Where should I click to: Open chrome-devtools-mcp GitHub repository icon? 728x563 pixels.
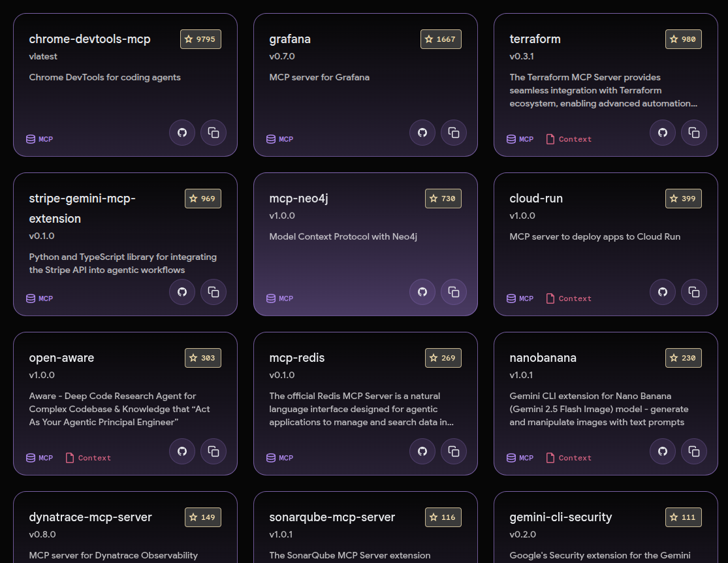click(182, 133)
